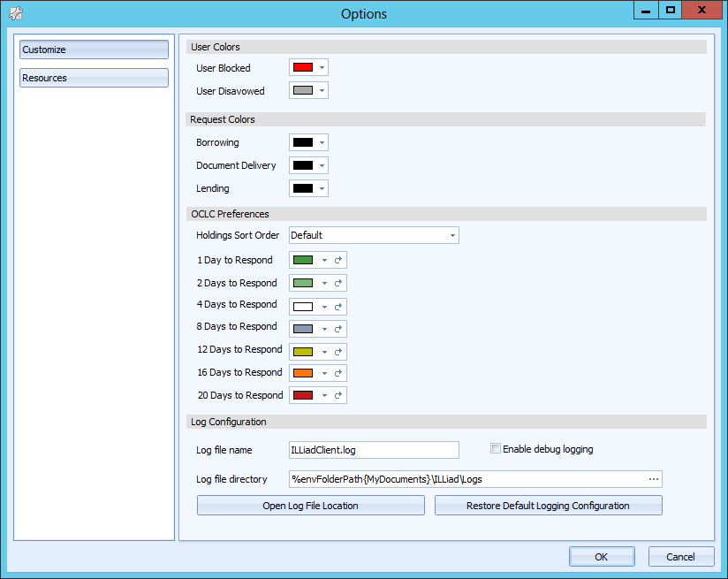Select the Customize section
The width and height of the screenshot is (728, 579).
click(94, 50)
